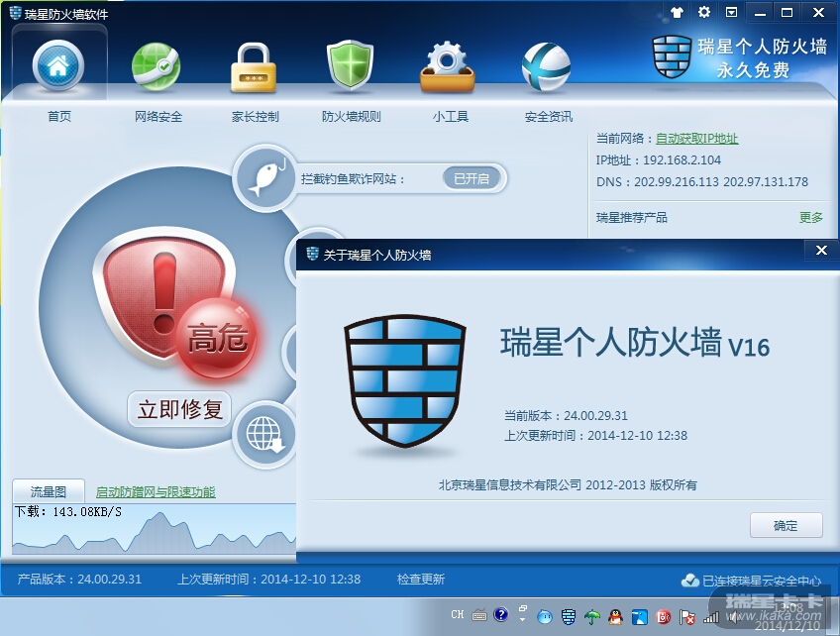
Task: Click the 小工具 tab label
Action: tap(451, 116)
